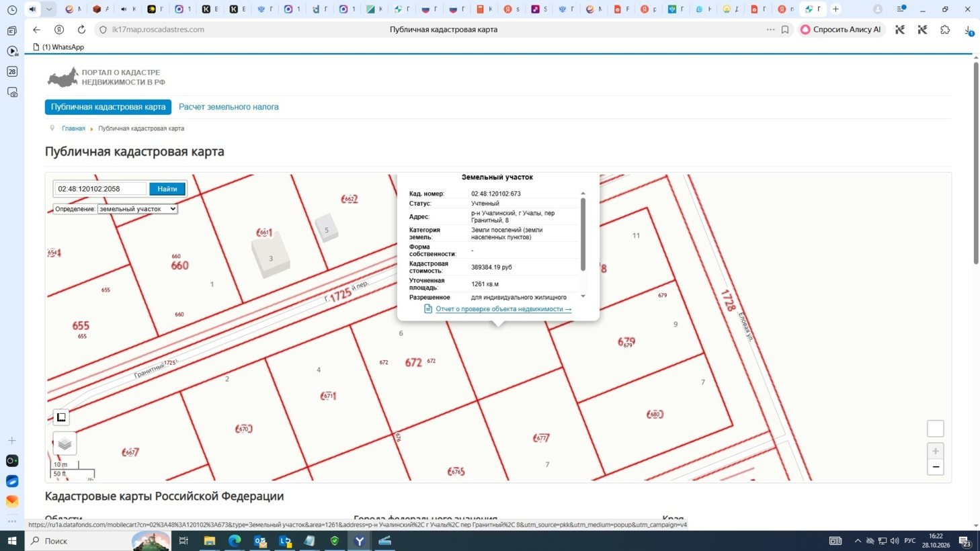The height and width of the screenshot is (551, 980).
Task: Switch to the Расчет земельного налога tab
Action: pyautogui.click(x=229, y=107)
